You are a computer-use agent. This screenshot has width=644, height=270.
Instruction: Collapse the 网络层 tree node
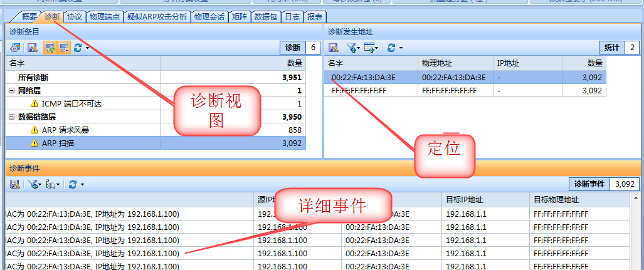click(11, 91)
